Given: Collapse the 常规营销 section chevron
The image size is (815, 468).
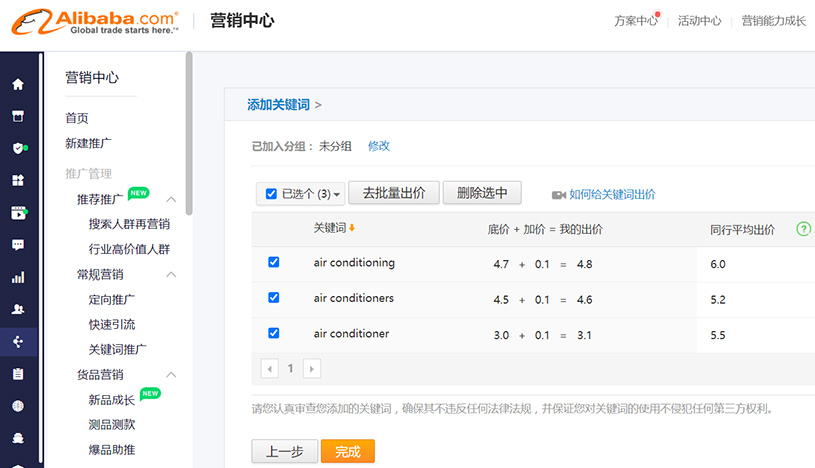Looking at the screenshot, I should (x=171, y=275).
